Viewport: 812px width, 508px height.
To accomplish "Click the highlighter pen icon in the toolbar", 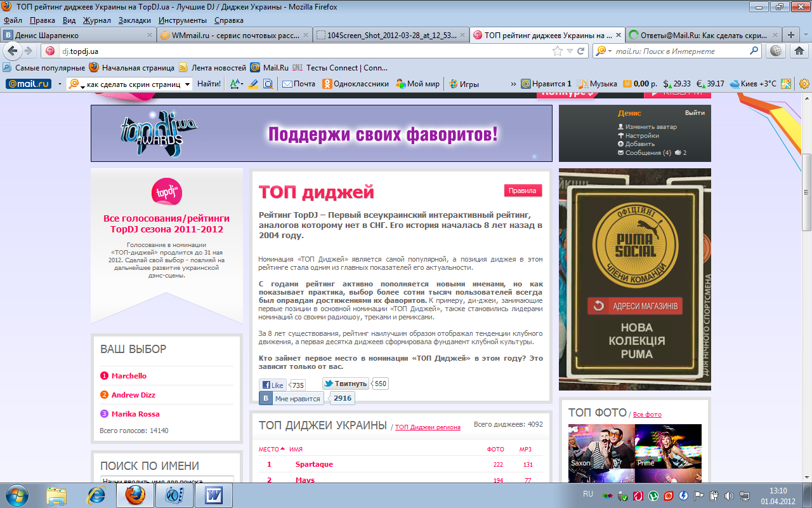I will pyautogui.click(x=253, y=84).
